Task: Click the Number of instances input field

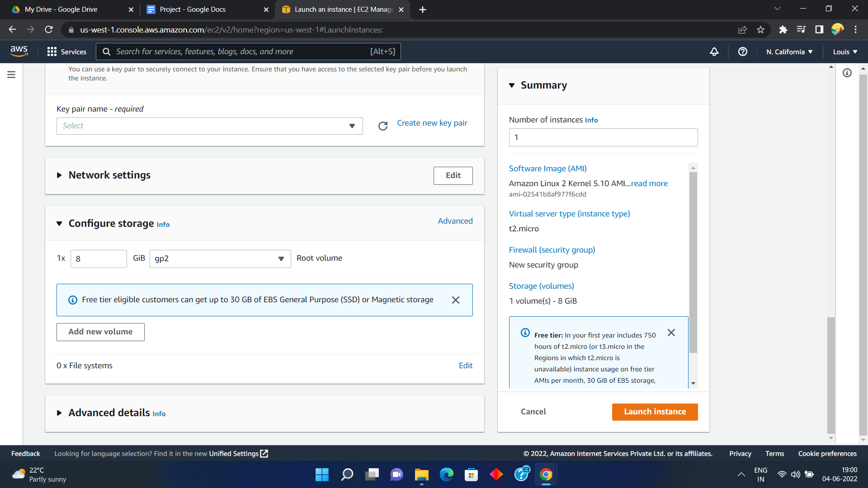Action: (x=603, y=137)
